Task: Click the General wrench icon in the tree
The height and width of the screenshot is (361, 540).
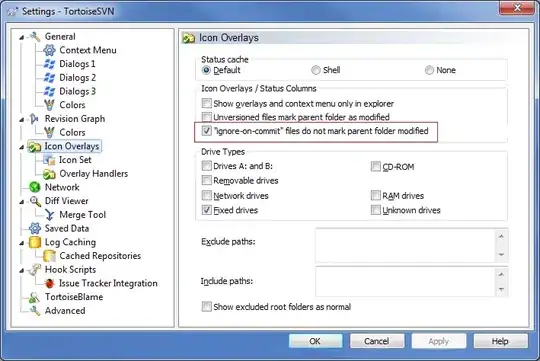Action: coord(35,37)
